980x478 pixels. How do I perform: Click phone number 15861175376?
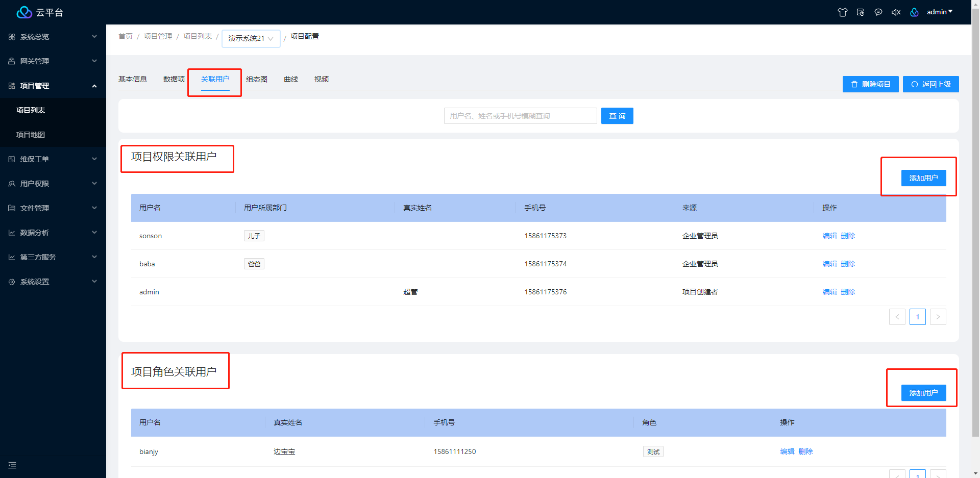[546, 292]
